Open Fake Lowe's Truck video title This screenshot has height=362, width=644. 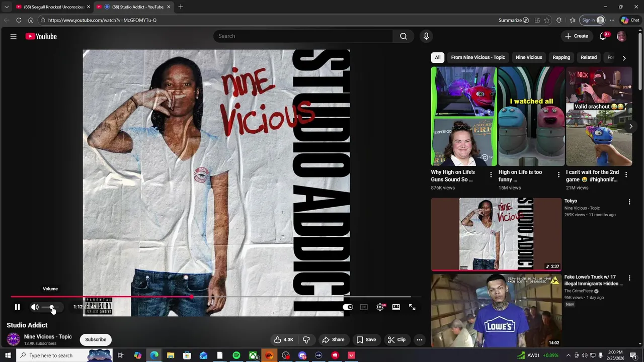coord(593,280)
